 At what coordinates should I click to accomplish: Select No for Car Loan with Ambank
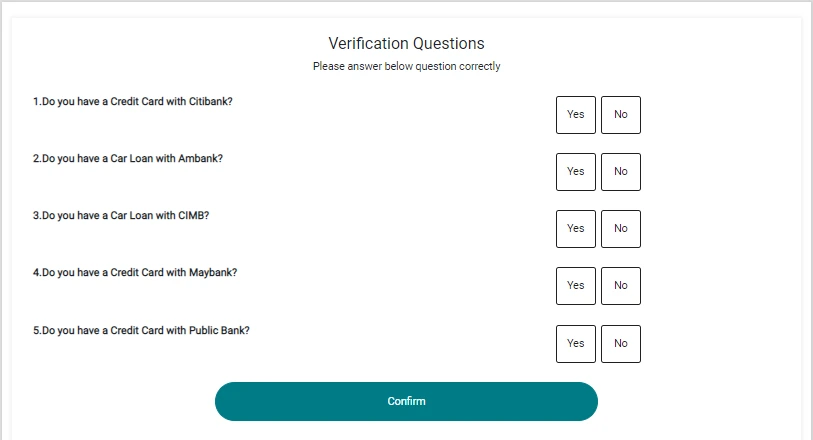point(620,172)
